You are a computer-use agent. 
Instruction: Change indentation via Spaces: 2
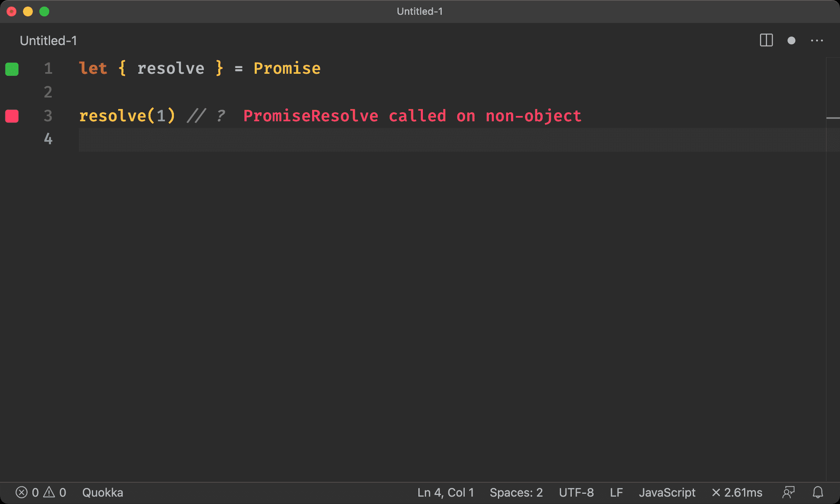(516, 492)
